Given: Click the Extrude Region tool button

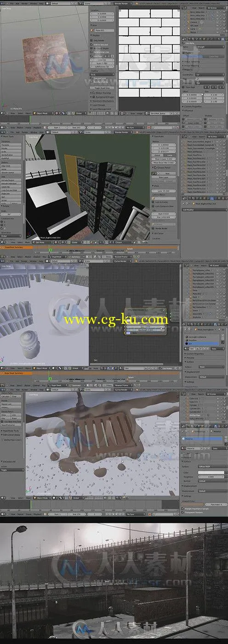Looking at the screenshot, I should (11, 180).
